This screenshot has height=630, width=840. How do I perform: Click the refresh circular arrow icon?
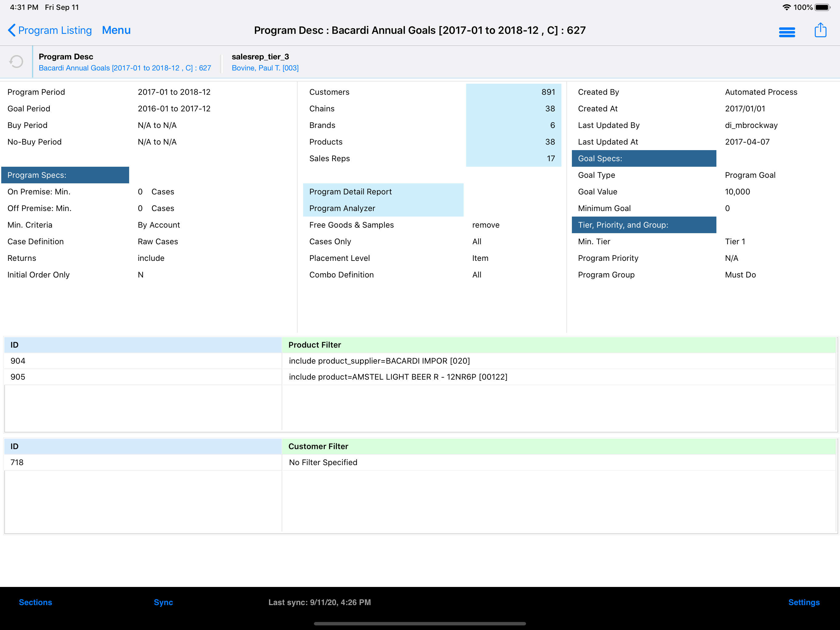(16, 62)
